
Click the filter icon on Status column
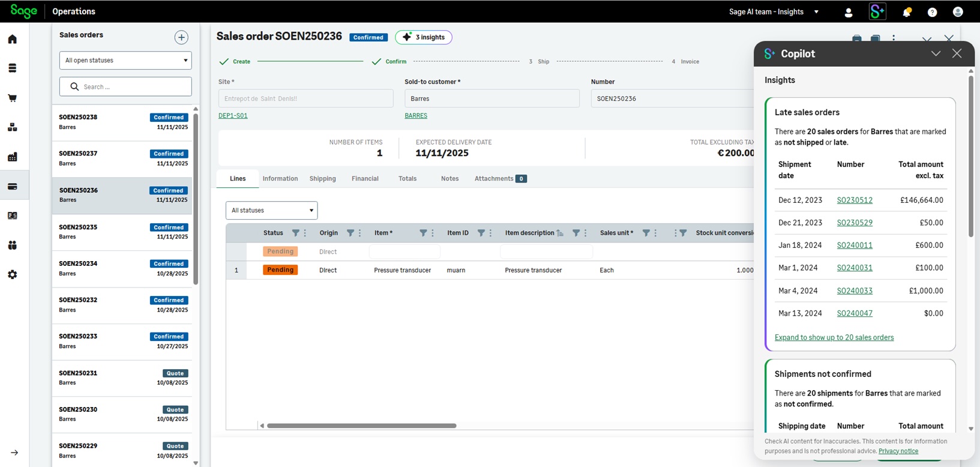click(295, 233)
